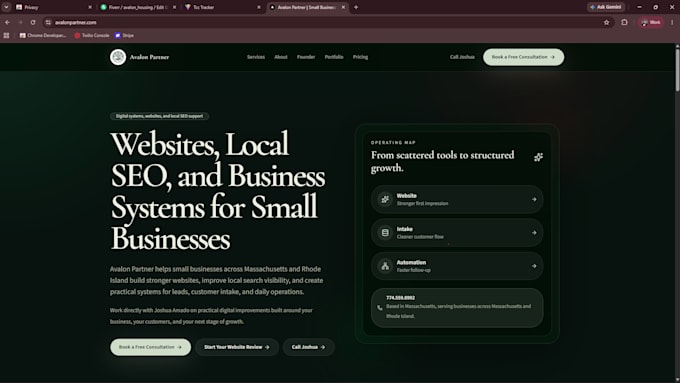Viewport: 680px width, 383px height.
Task: View site information icon in address bar
Action: click(48, 22)
